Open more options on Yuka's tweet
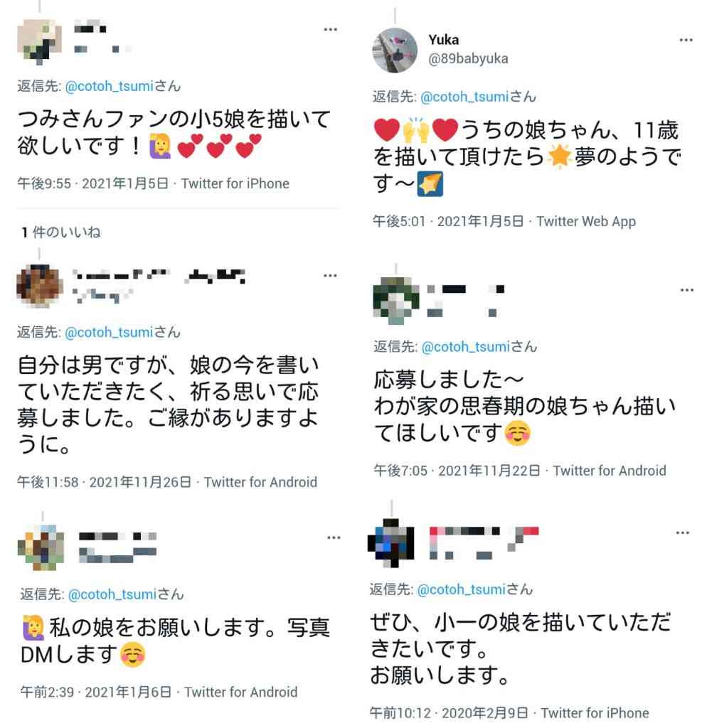The image size is (707, 728). (686, 41)
